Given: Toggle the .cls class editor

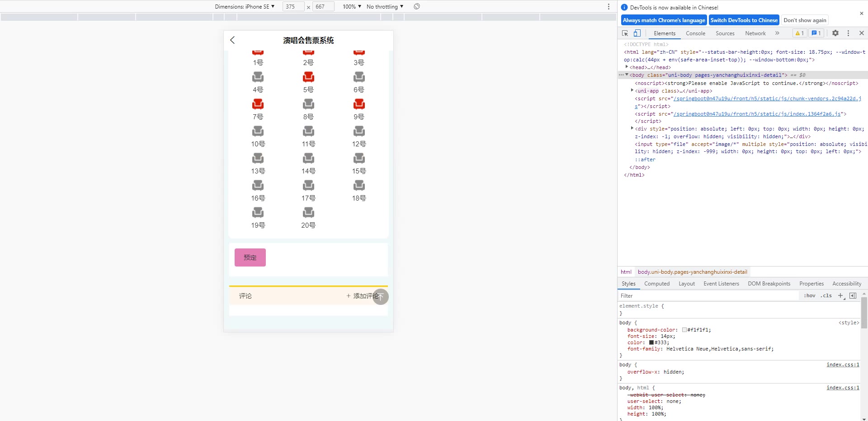Looking at the screenshot, I should [x=827, y=295].
